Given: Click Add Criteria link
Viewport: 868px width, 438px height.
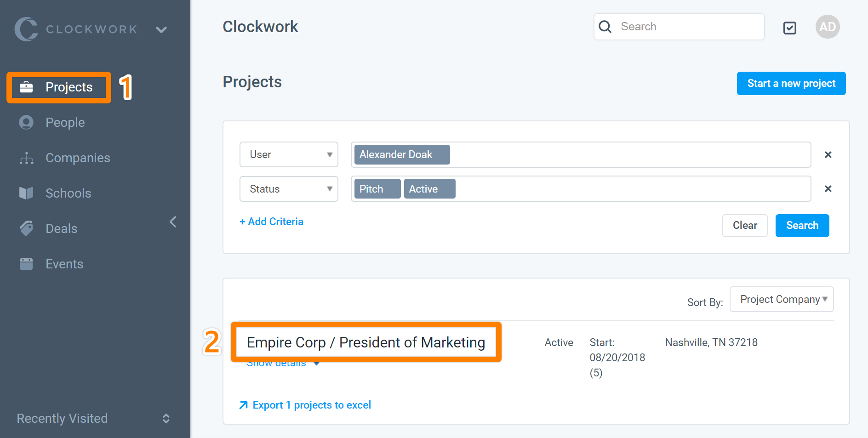Looking at the screenshot, I should tap(271, 222).
